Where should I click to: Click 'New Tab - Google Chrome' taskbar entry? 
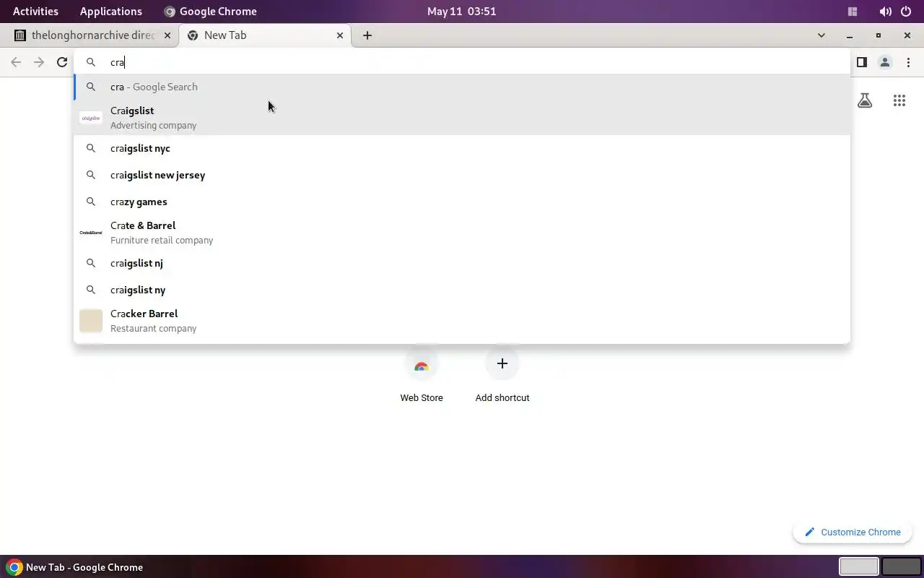pyautogui.click(x=75, y=567)
